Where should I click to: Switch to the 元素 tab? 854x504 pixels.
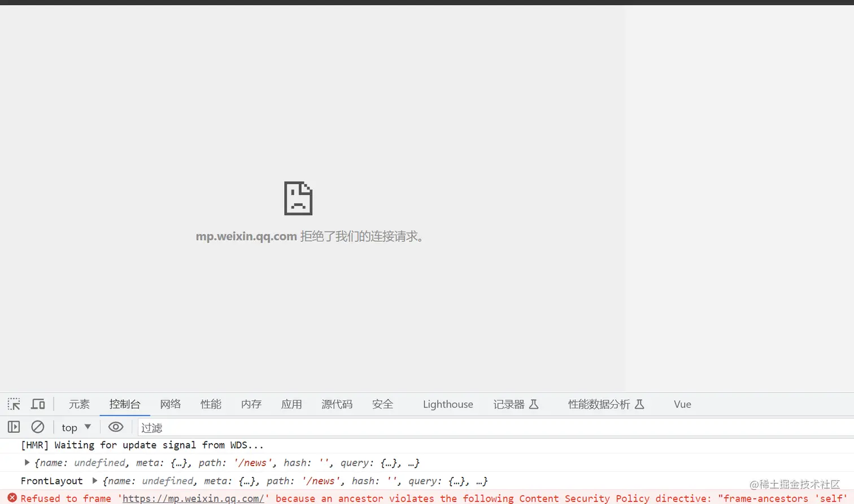pyautogui.click(x=79, y=404)
